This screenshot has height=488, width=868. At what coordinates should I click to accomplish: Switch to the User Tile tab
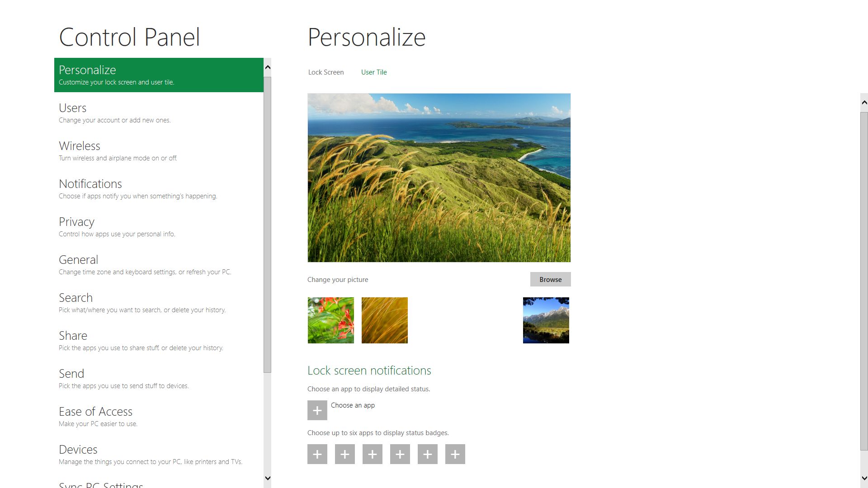point(374,72)
